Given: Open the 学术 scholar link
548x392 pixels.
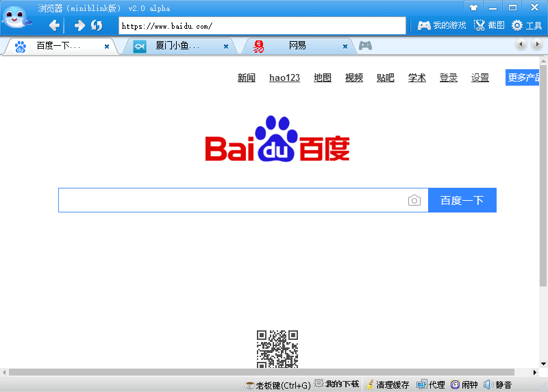Looking at the screenshot, I should pos(417,77).
